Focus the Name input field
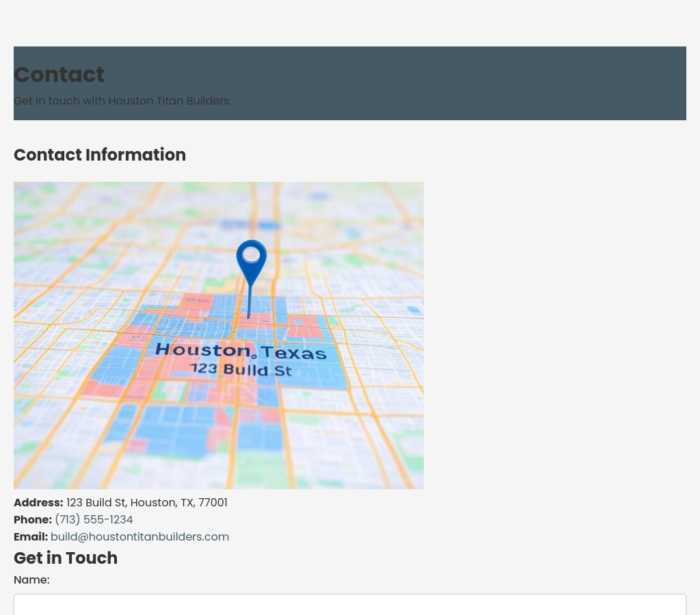Image resolution: width=700 pixels, height=615 pixels. [x=349, y=604]
